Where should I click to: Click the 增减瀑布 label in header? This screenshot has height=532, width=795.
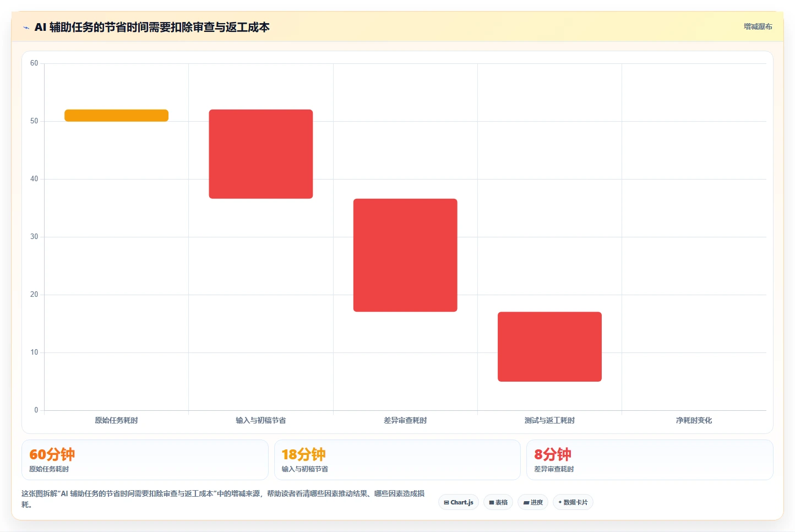[x=758, y=26]
